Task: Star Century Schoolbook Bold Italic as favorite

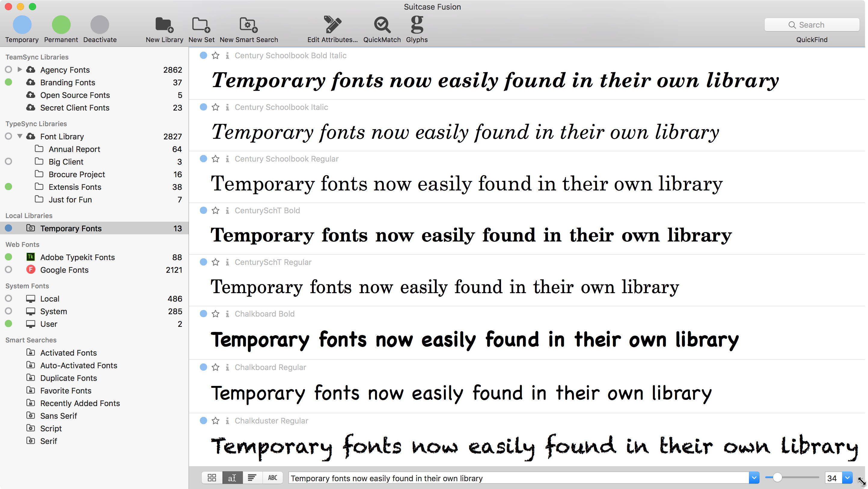Action: click(x=216, y=56)
